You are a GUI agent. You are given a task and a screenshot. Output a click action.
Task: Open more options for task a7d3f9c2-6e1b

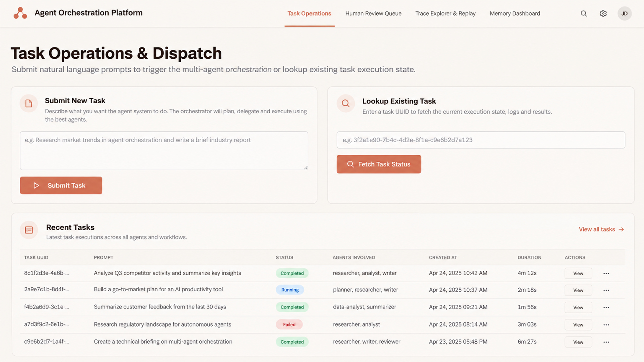tap(606, 325)
